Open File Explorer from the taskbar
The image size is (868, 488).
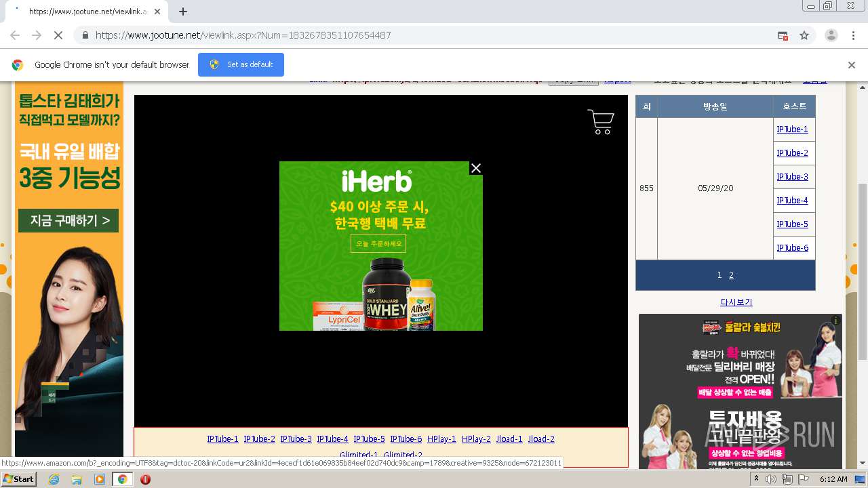pos(77,479)
